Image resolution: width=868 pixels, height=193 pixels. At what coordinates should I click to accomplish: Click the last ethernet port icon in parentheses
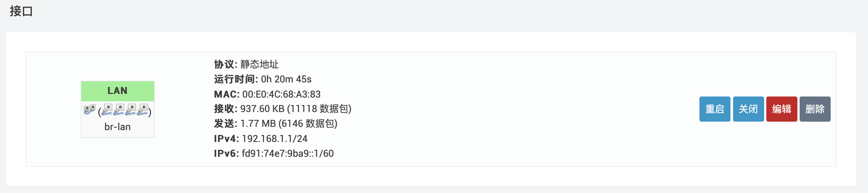[x=143, y=110]
